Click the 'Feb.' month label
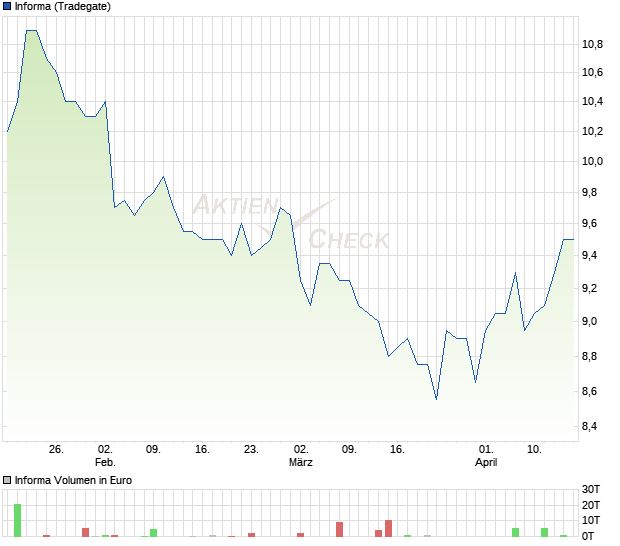 (x=105, y=462)
